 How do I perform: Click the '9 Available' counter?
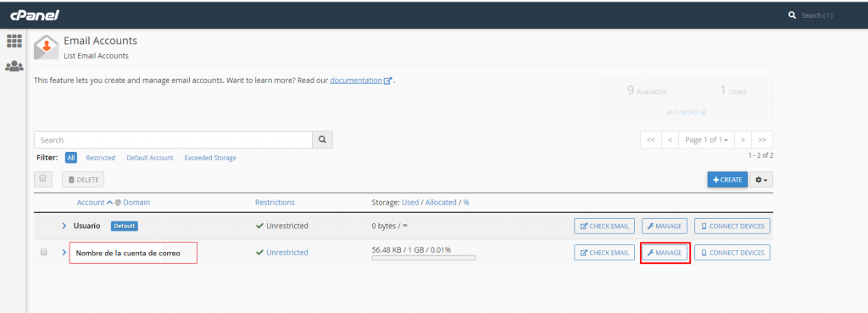point(647,91)
